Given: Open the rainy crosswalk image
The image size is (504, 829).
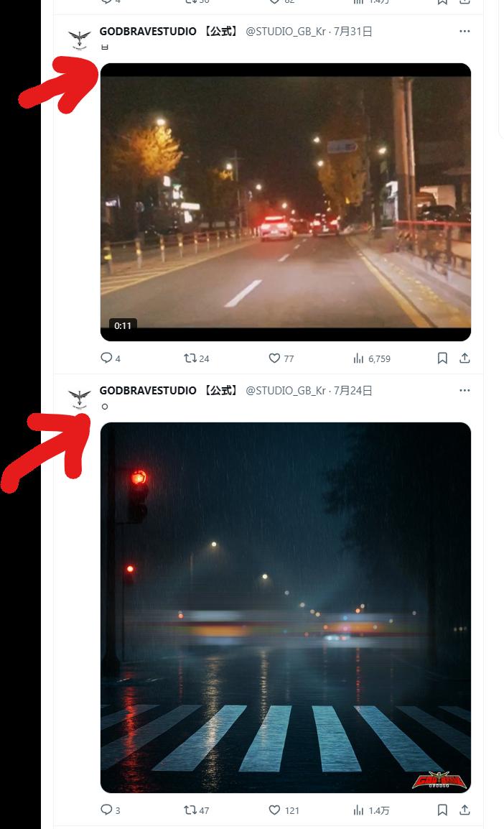Looking at the screenshot, I should point(285,608).
